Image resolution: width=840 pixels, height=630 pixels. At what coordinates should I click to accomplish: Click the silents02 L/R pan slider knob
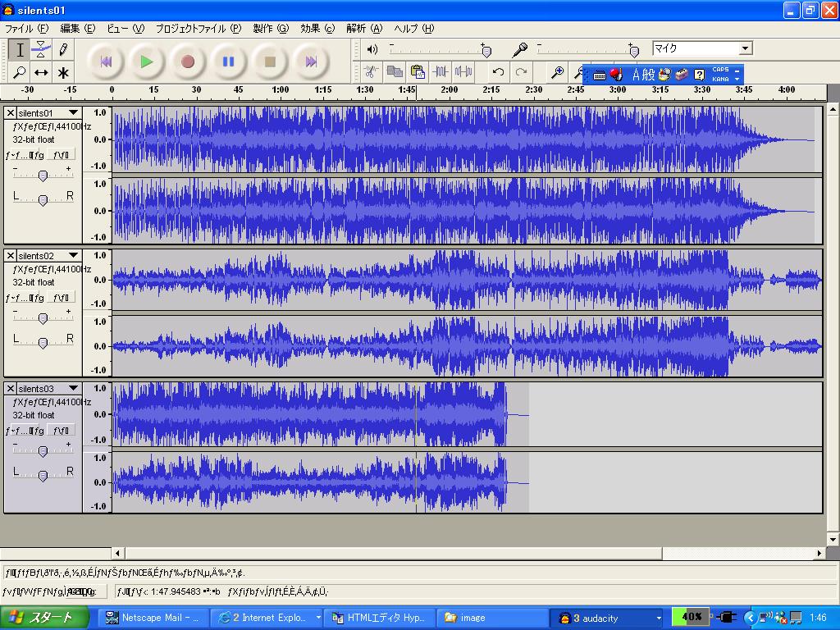[43, 342]
